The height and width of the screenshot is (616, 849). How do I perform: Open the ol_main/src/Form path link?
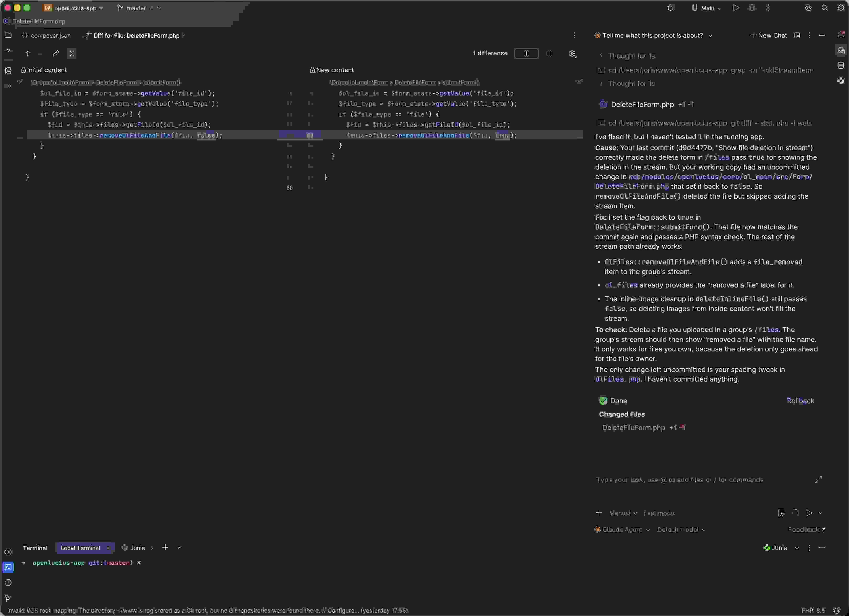704,181
